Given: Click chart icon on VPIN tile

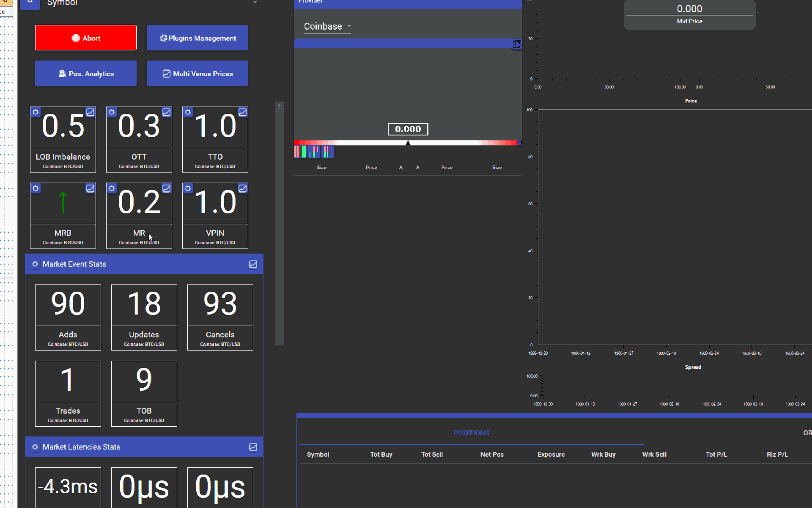Looking at the screenshot, I should [243, 188].
